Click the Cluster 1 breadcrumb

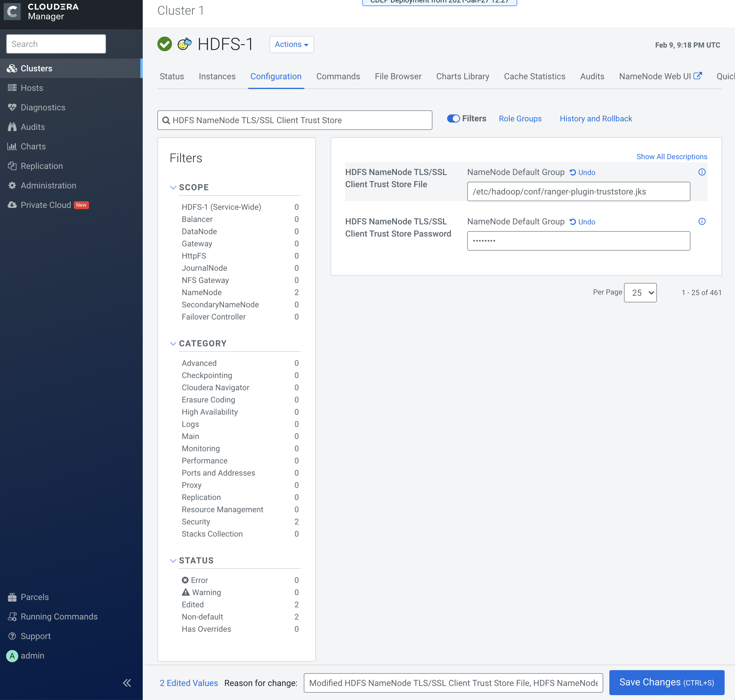pos(181,10)
